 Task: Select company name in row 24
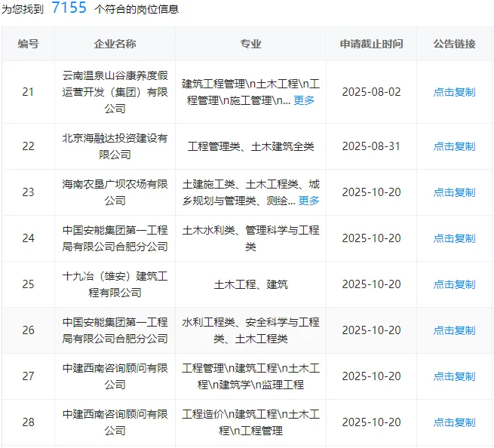tap(115, 238)
